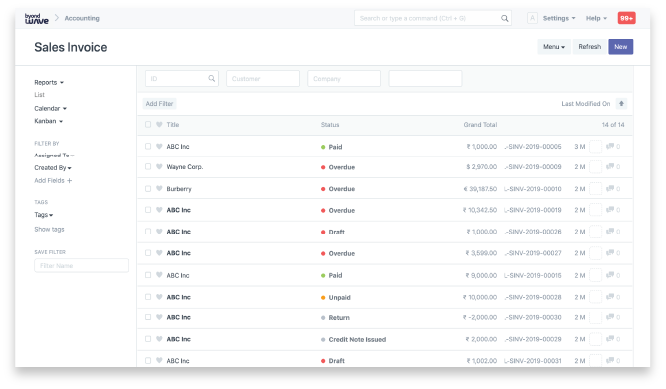
Task: Open the Menu dropdown button
Action: (554, 47)
